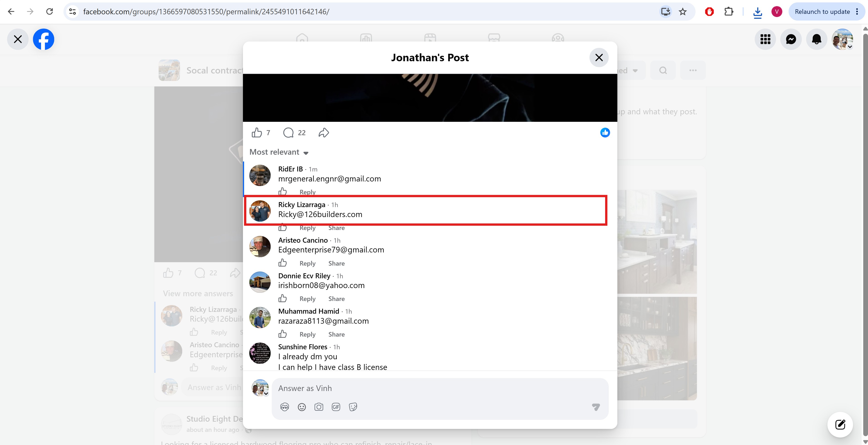Open Ricky Lizarraga's profile name
868x445 pixels.
click(302, 205)
